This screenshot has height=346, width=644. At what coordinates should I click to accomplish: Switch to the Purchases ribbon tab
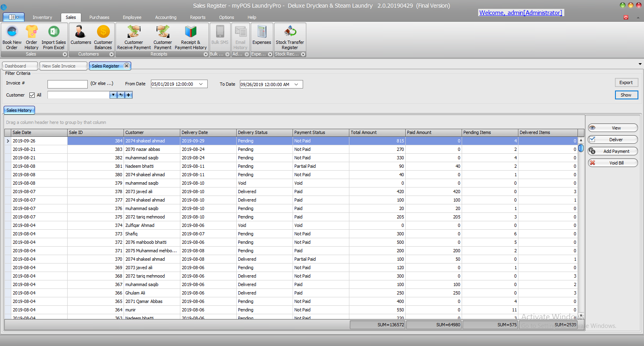point(99,17)
